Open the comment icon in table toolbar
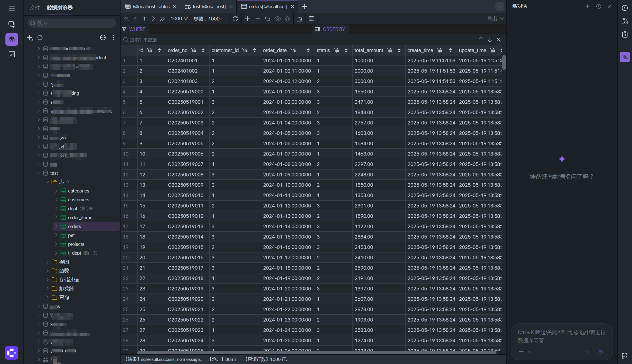This screenshot has width=632, height=364. click(311, 19)
